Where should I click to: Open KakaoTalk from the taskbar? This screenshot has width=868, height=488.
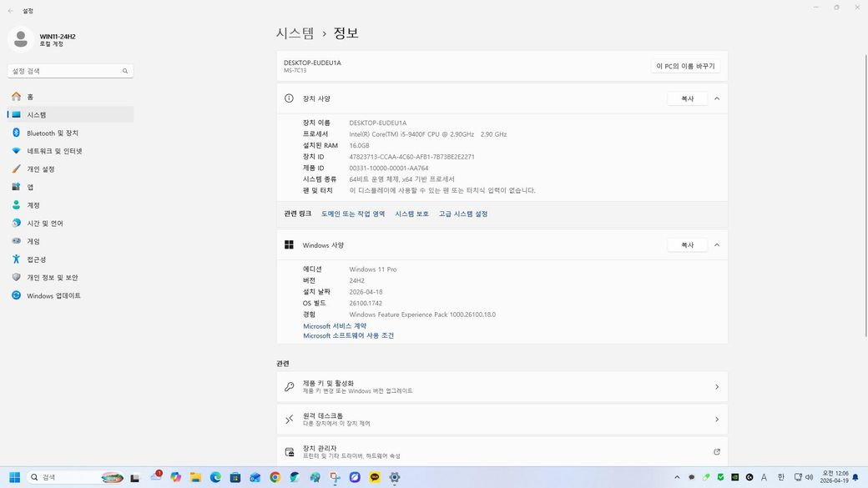pyautogui.click(x=375, y=477)
